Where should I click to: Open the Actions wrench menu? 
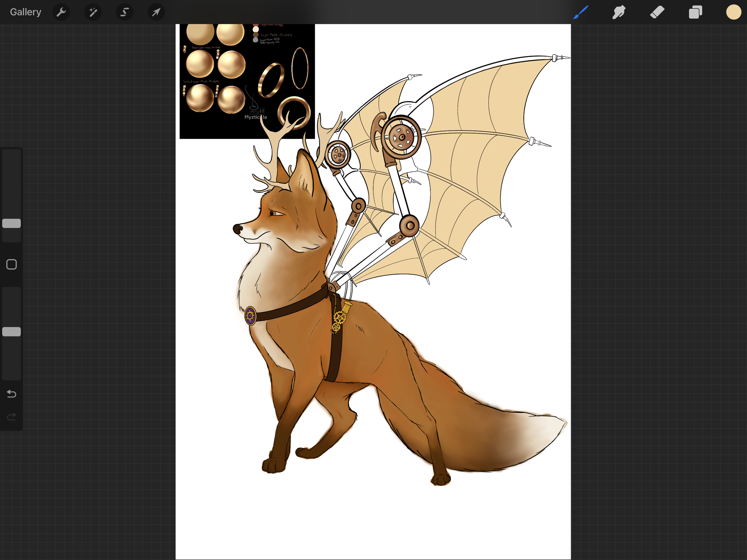click(x=61, y=12)
